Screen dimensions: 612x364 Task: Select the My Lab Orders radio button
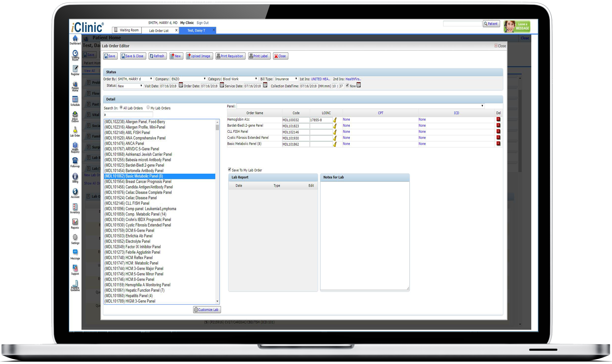148,107
